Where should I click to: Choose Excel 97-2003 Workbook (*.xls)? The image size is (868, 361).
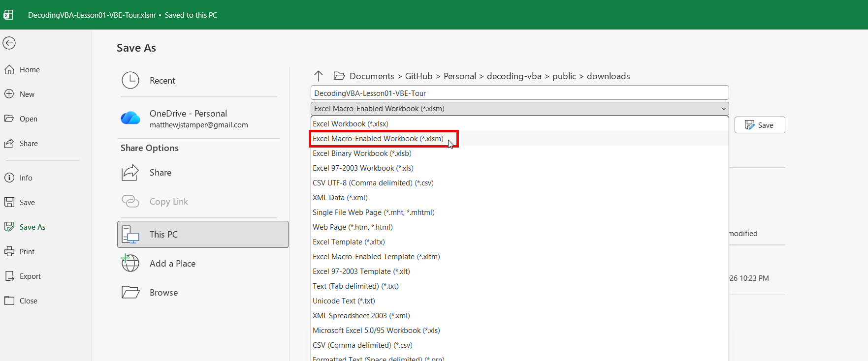(x=519, y=168)
